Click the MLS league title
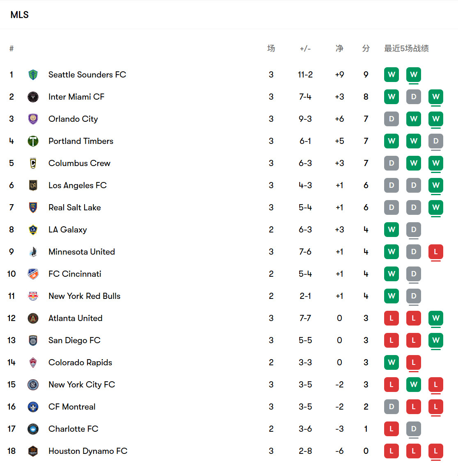This screenshot has width=458, height=476. [x=19, y=15]
